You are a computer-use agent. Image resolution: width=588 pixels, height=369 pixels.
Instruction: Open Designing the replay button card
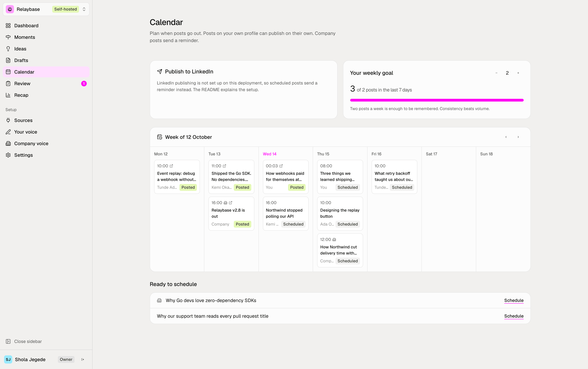point(340,213)
